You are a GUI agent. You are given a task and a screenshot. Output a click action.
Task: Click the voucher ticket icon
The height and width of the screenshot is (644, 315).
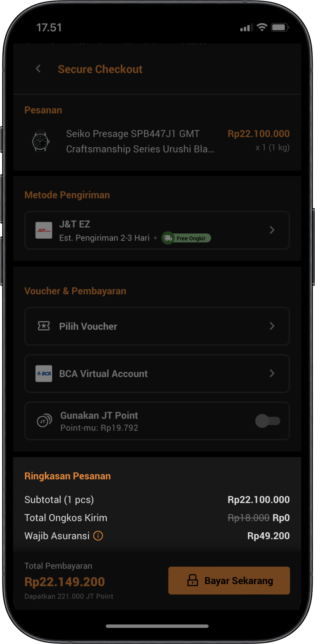(44, 326)
